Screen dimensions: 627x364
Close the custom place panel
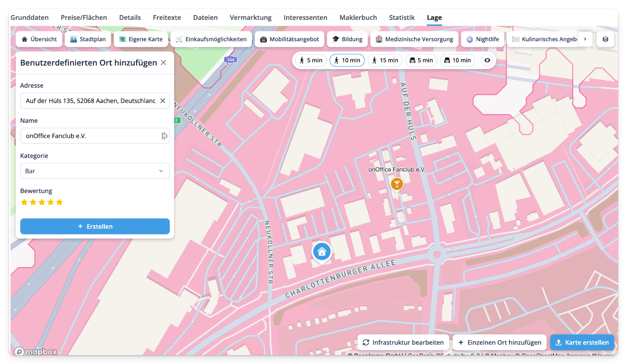163,63
